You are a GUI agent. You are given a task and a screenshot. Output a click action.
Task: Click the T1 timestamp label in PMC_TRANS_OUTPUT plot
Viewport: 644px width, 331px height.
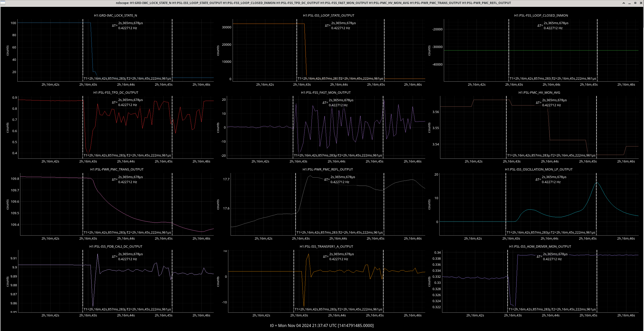click(105, 232)
